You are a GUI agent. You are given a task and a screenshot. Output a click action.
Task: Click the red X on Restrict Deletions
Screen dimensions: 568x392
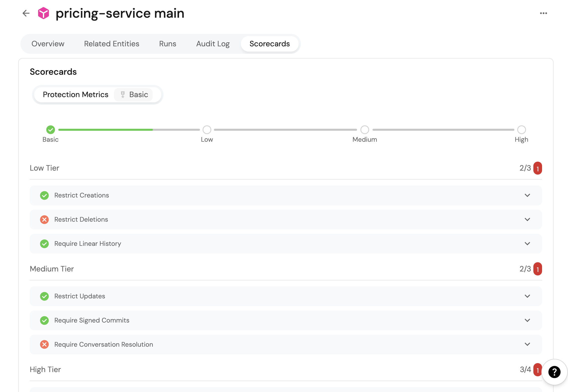click(44, 219)
